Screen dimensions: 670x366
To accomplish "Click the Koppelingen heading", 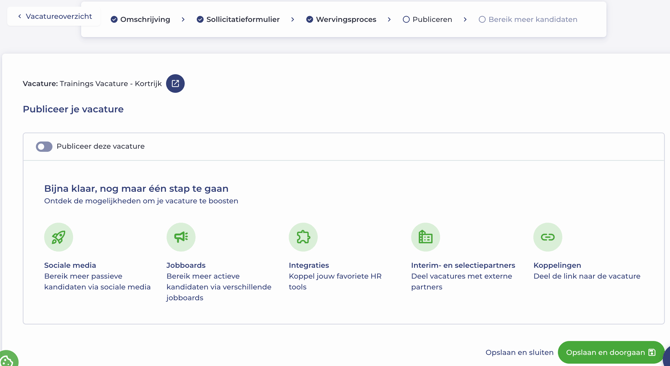I will pyautogui.click(x=557, y=265).
